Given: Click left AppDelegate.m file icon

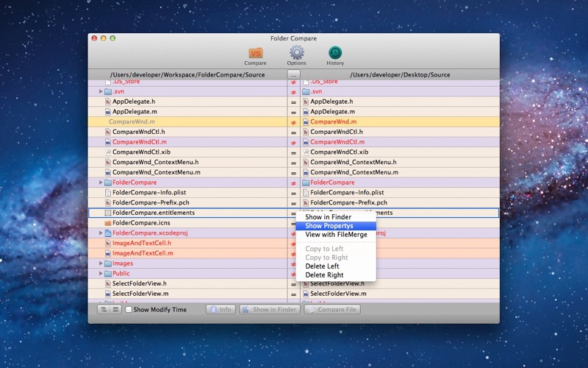Looking at the screenshot, I should [107, 112].
